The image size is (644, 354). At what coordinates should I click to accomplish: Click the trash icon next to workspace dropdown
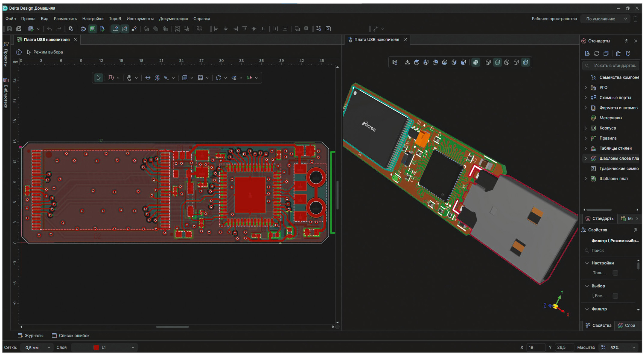635,19
